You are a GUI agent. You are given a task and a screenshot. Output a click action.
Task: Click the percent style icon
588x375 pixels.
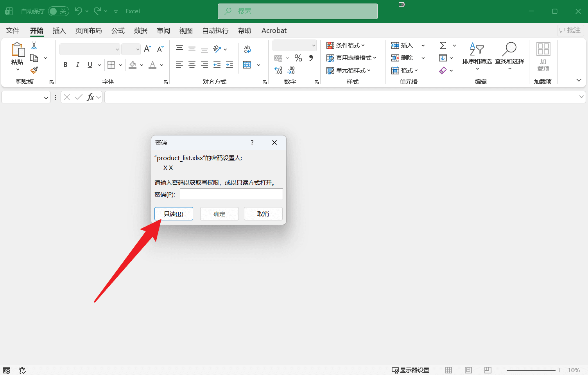[298, 58]
